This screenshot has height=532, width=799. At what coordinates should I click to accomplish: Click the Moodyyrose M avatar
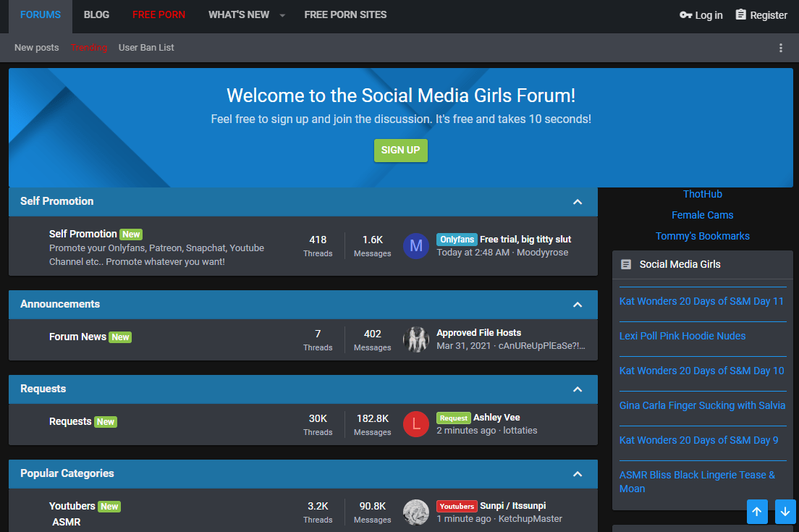416,246
